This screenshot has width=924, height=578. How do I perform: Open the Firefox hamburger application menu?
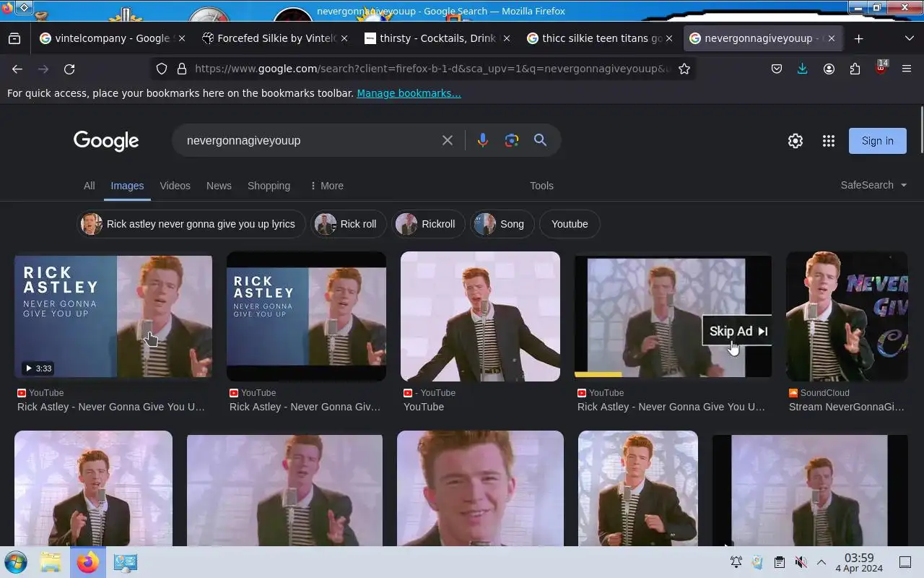point(907,69)
